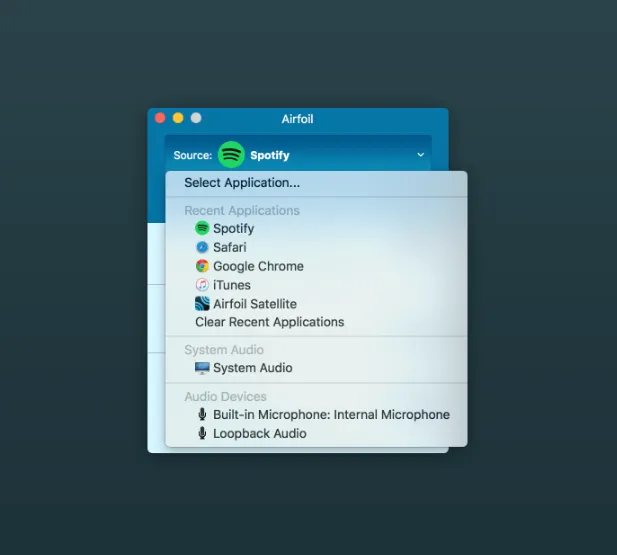Click the Loopback Audio microphone icon

pyautogui.click(x=202, y=433)
